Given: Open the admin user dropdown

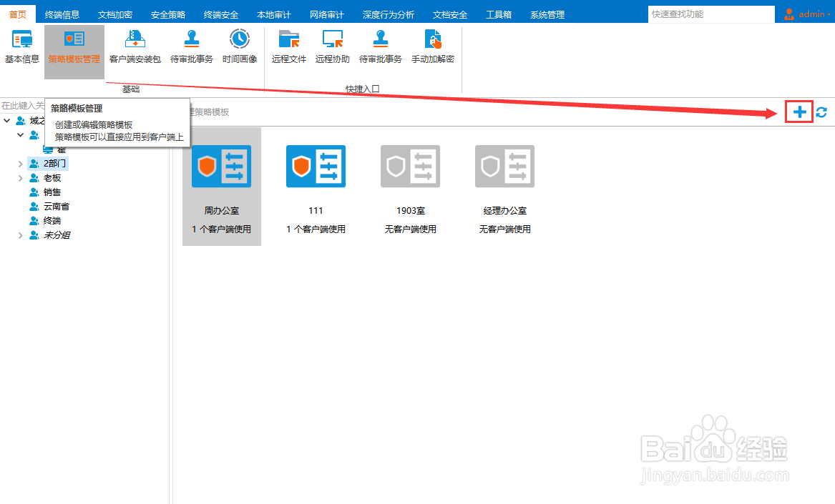Looking at the screenshot, I should [807, 14].
